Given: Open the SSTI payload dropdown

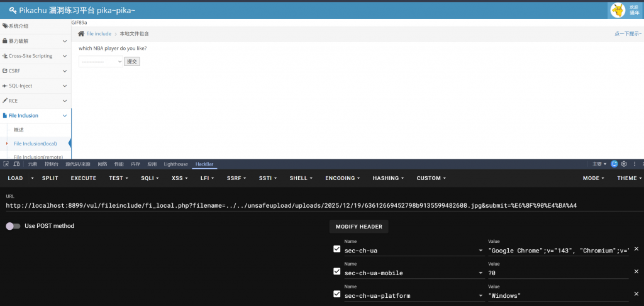Looking at the screenshot, I should tap(268, 178).
